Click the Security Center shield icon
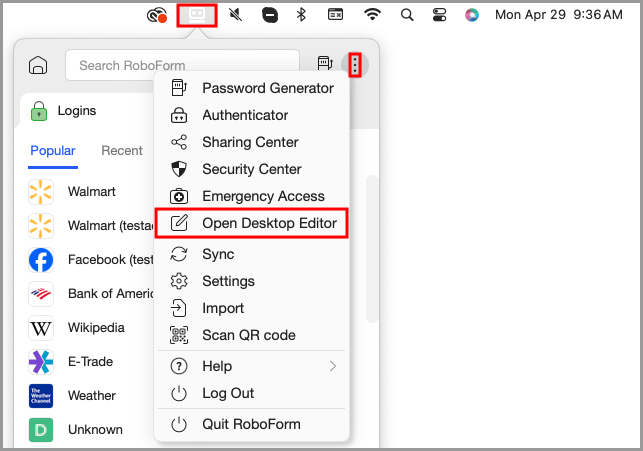 (x=179, y=169)
